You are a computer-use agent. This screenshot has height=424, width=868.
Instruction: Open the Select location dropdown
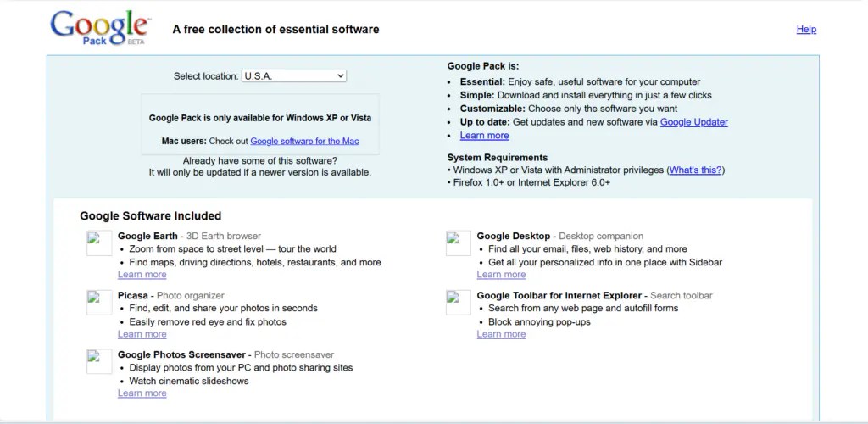click(x=293, y=76)
